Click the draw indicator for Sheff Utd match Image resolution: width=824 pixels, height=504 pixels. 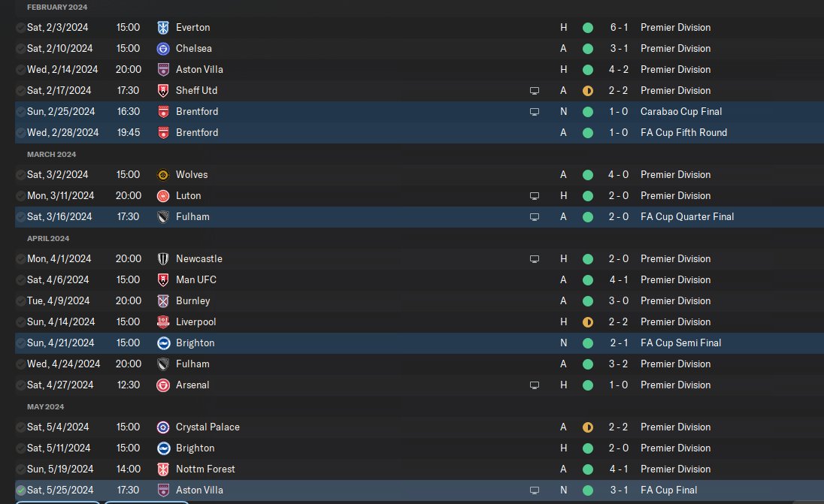588,90
